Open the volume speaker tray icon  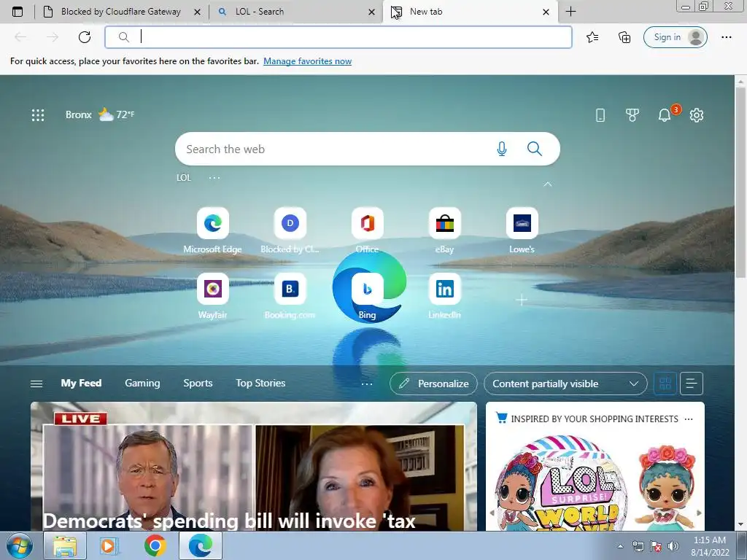(673, 546)
